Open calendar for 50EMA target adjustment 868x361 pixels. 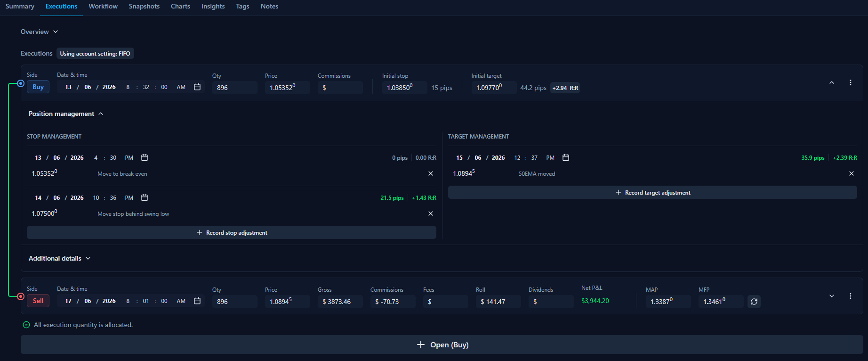click(x=566, y=158)
